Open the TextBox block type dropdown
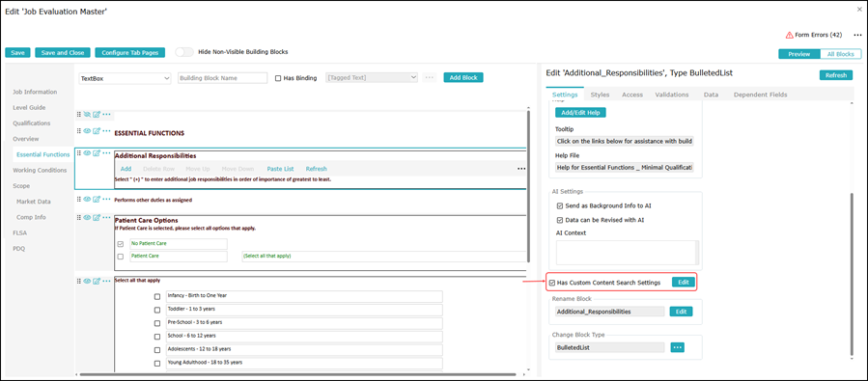The width and height of the screenshot is (868, 381). [126, 78]
